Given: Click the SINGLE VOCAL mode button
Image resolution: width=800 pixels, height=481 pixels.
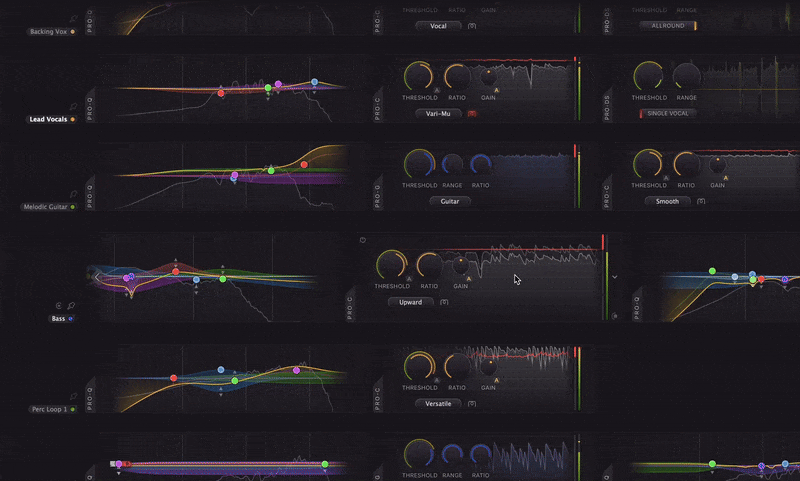Looking at the screenshot, I should (667, 113).
